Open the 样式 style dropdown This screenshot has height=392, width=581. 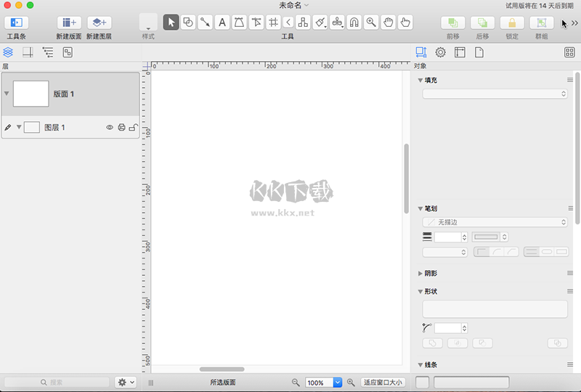(x=148, y=23)
